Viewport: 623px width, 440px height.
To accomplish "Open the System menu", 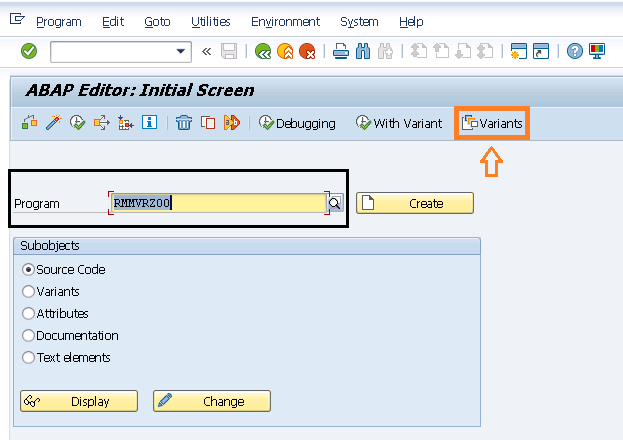I will pos(359,21).
